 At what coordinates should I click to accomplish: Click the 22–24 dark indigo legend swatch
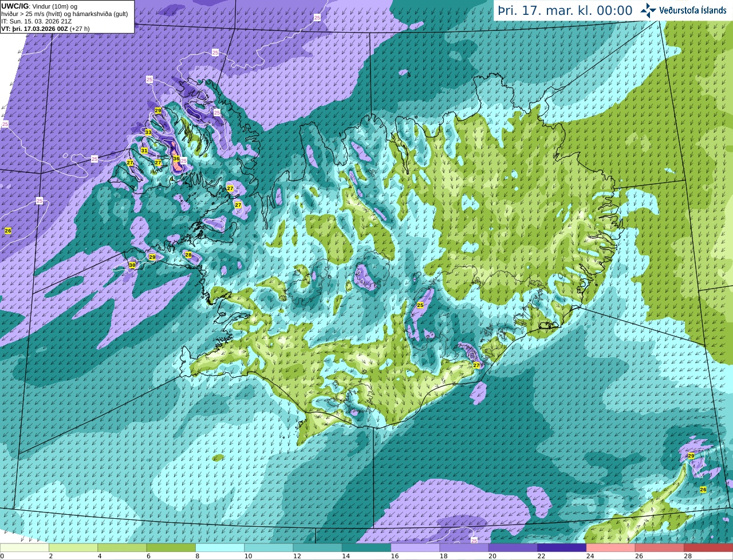click(x=562, y=548)
